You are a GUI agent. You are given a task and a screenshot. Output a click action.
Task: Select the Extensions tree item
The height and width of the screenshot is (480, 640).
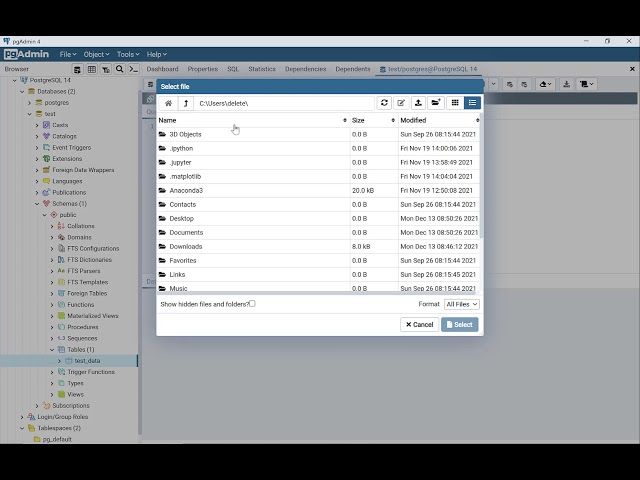(x=67, y=159)
